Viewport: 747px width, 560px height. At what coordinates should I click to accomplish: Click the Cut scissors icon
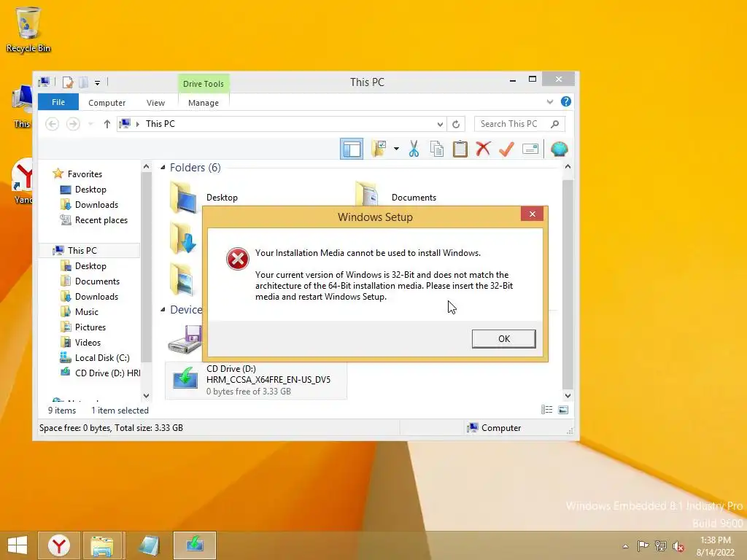[414, 149]
